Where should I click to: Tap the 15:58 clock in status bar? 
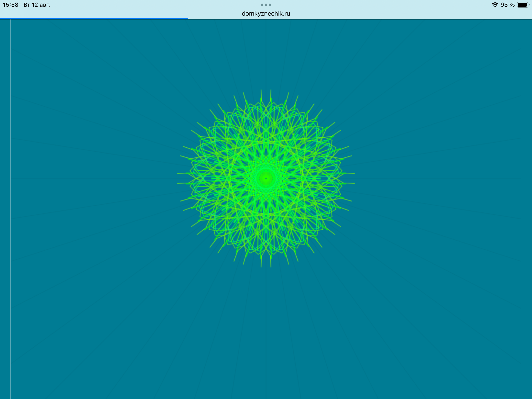click(11, 5)
